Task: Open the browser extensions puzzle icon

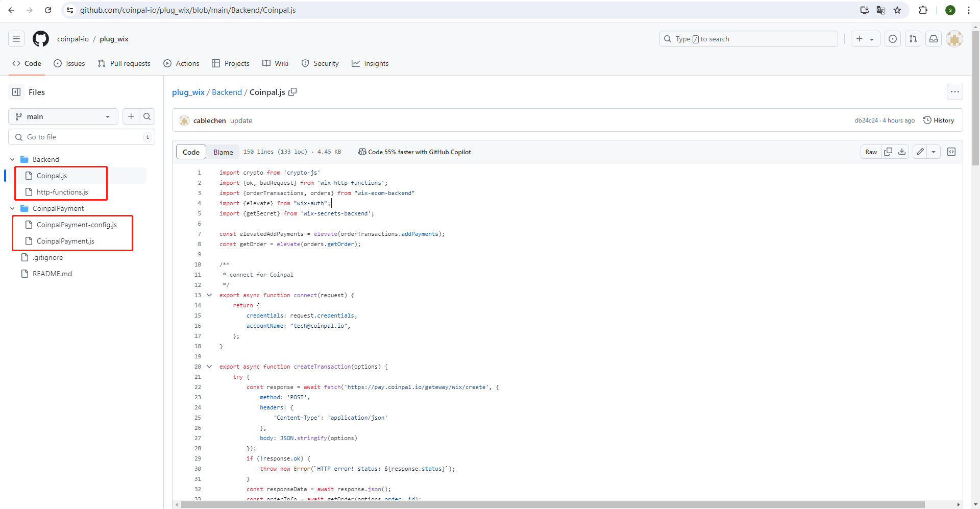Action: pyautogui.click(x=923, y=10)
